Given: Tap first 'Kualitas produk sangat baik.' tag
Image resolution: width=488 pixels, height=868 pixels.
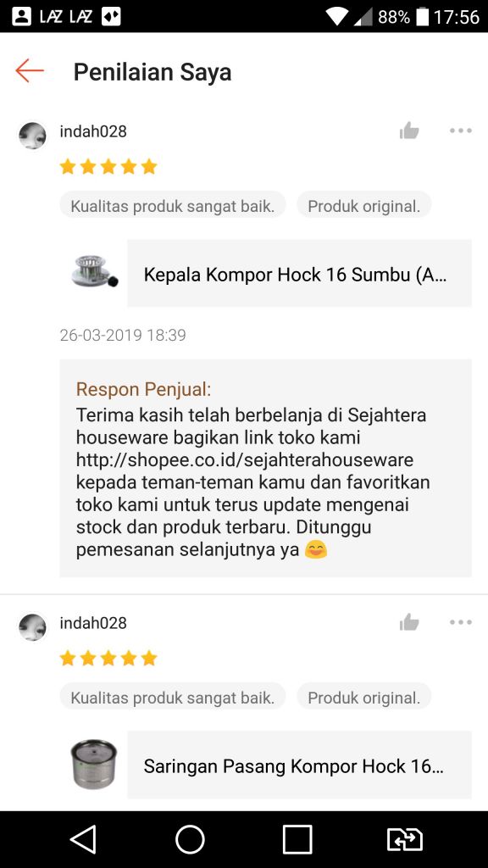Looking at the screenshot, I should point(173,206).
